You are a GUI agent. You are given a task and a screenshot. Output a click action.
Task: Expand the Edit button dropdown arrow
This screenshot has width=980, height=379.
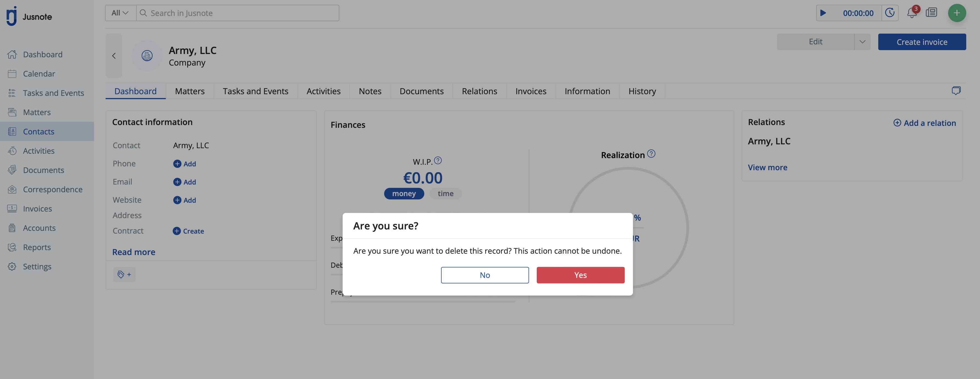click(862, 42)
